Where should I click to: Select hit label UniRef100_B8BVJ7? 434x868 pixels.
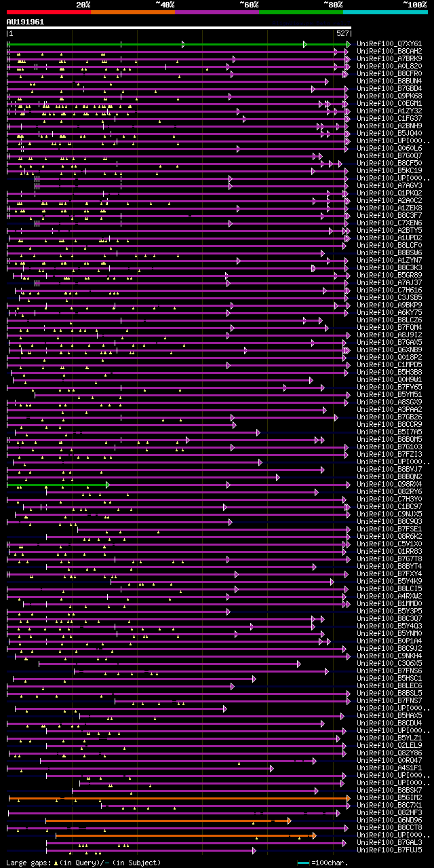389,470
